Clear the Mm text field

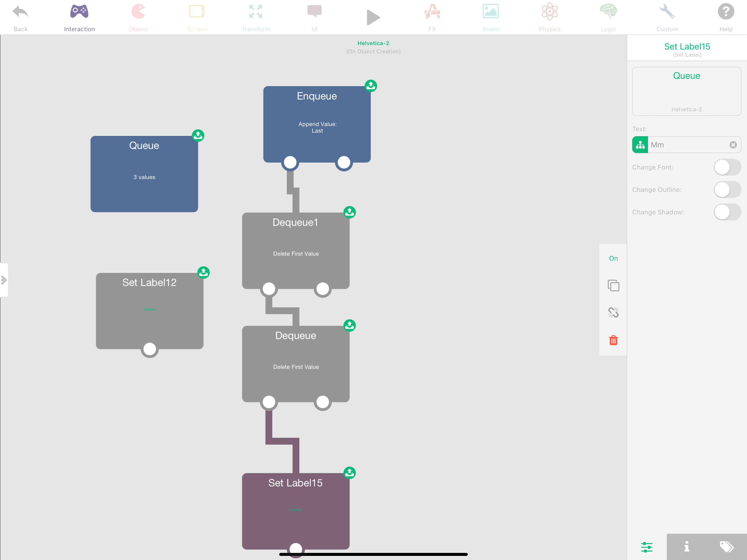[x=733, y=145]
